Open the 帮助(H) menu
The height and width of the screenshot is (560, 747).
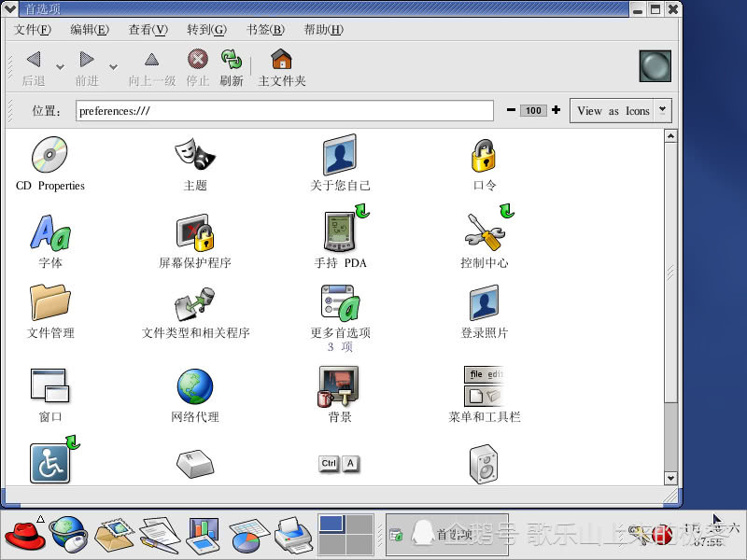coord(323,30)
